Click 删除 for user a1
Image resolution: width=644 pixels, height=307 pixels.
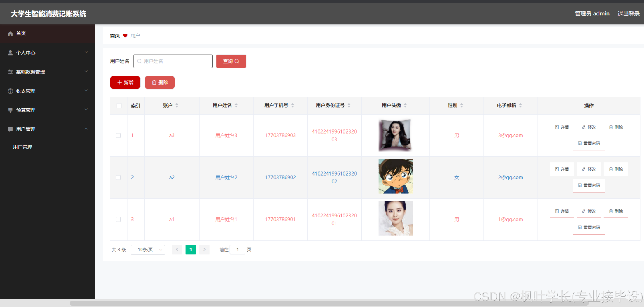point(616,211)
